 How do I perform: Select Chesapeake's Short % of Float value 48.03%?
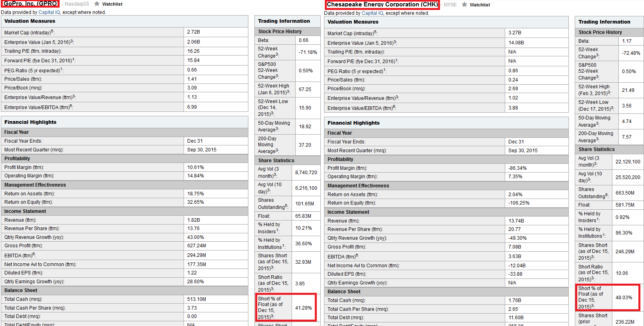pos(624,298)
